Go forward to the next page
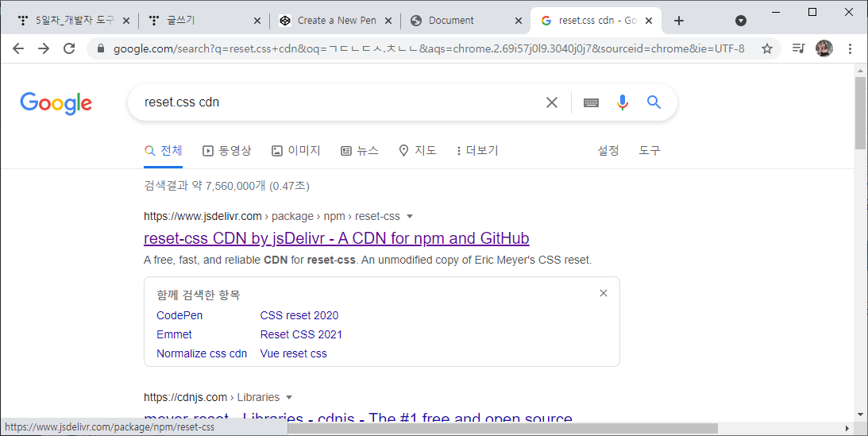The height and width of the screenshot is (436, 868). pyautogui.click(x=44, y=48)
